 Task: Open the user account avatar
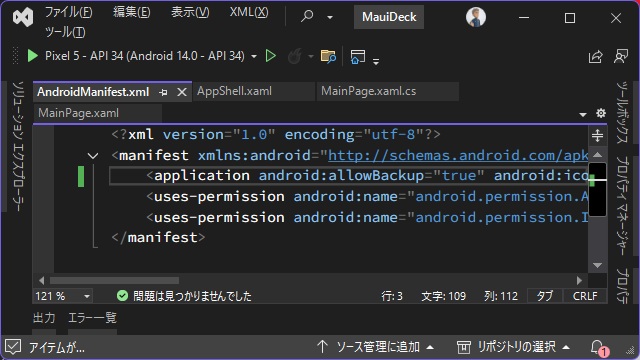(476, 17)
